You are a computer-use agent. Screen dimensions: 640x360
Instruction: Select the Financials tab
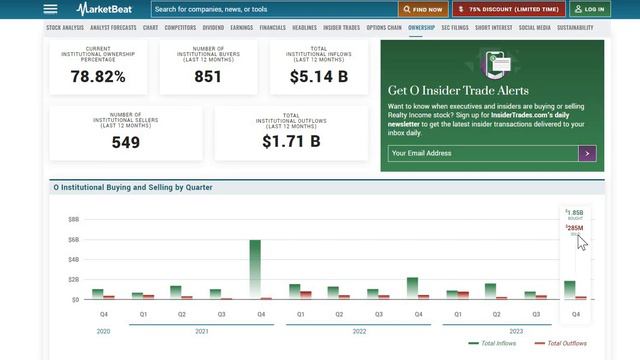(273, 27)
